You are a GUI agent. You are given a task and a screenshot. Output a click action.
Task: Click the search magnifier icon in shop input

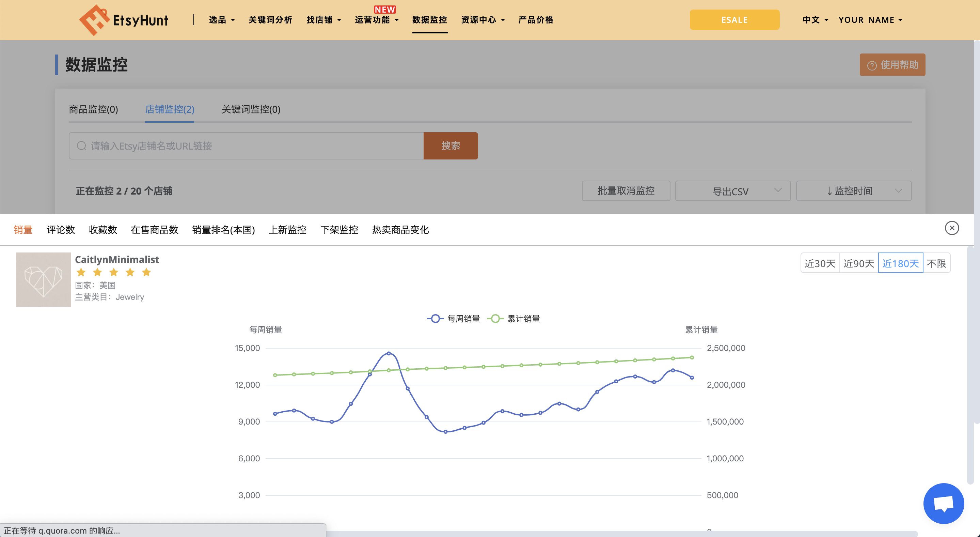pos(81,146)
